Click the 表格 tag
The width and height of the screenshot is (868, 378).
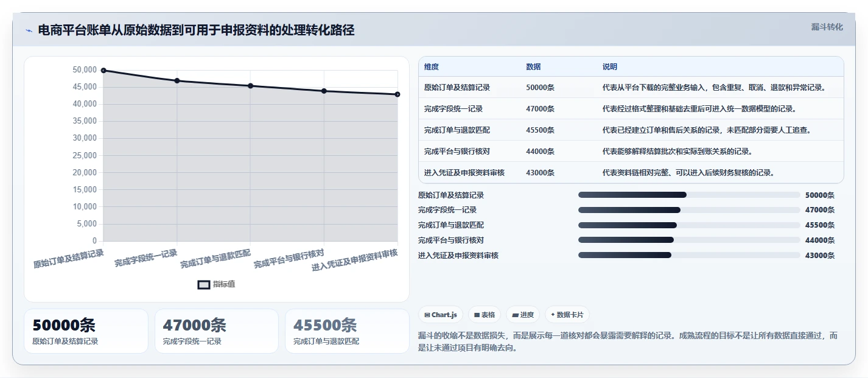click(485, 315)
